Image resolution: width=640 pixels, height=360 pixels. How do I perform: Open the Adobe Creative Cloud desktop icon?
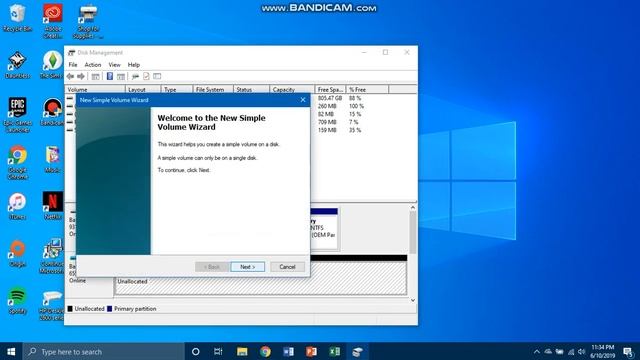tap(53, 21)
